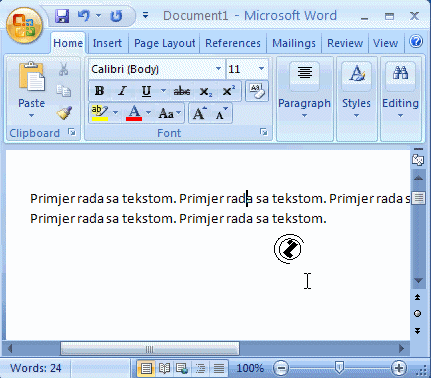431x378 pixels.
Task: Apply yellow text highlight color
Action: coord(100,113)
